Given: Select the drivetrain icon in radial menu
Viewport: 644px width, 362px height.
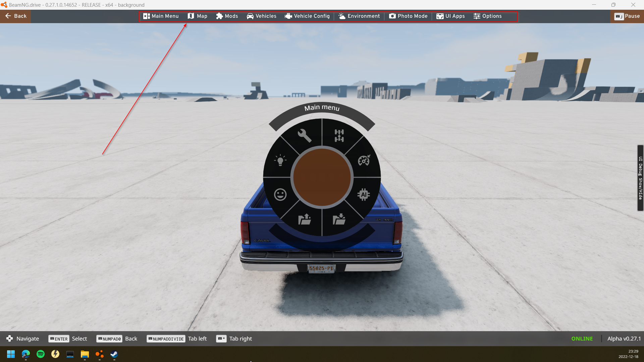Looking at the screenshot, I should pos(339,136).
